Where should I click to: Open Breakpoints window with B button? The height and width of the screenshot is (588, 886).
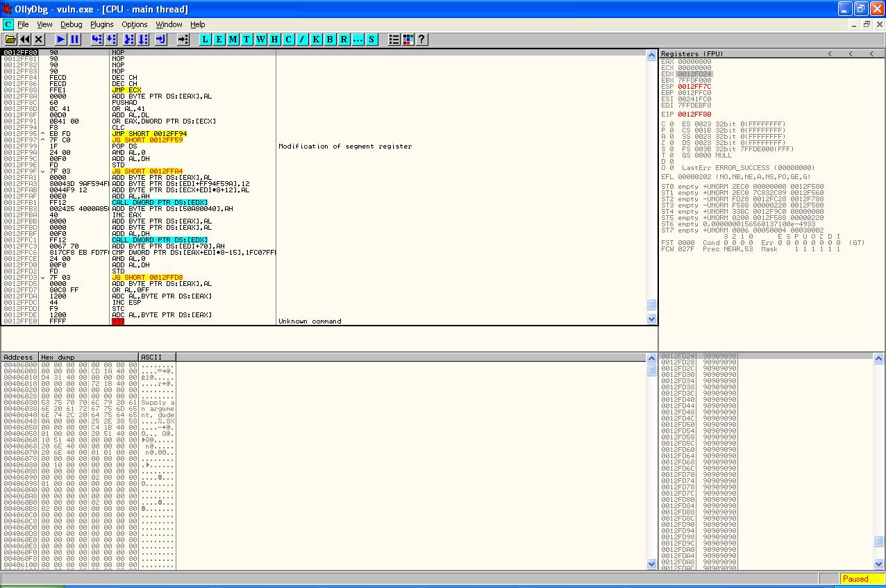[x=330, y=40]
